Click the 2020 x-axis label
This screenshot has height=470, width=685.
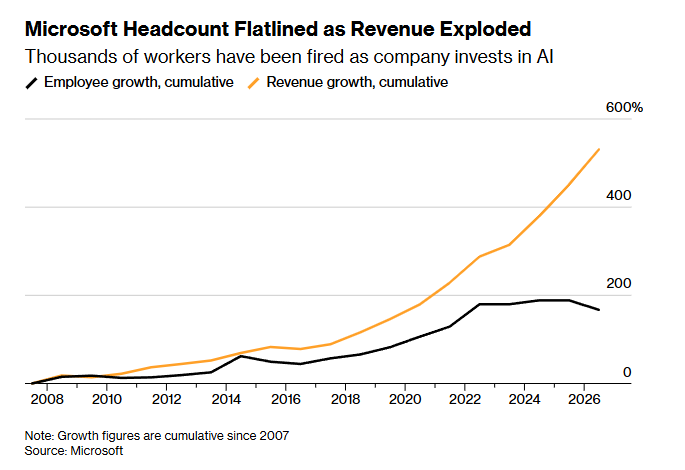coord(405,399)
